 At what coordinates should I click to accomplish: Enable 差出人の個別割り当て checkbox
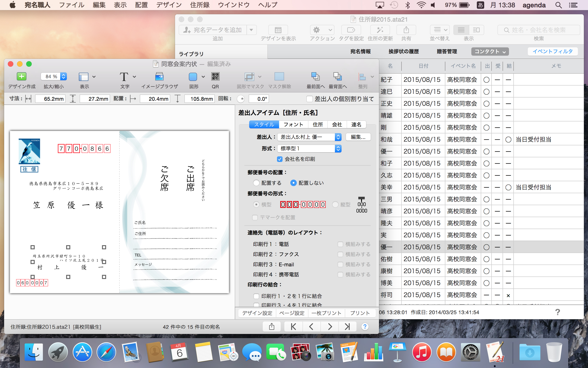pyautogui.click(x=309, y=99)
